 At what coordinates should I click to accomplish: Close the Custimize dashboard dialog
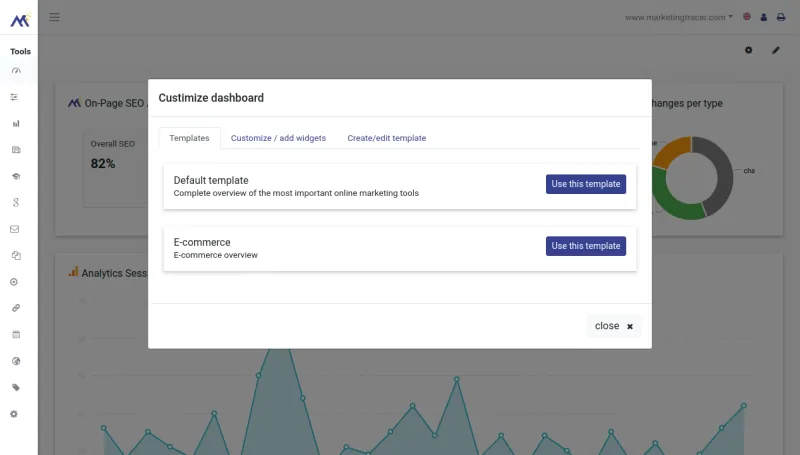pos(614,326)
